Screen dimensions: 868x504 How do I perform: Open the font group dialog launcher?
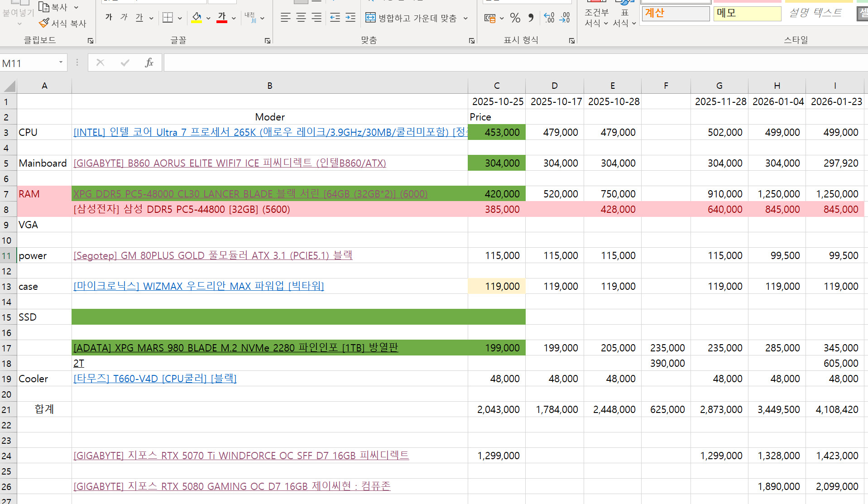[267, 41]
